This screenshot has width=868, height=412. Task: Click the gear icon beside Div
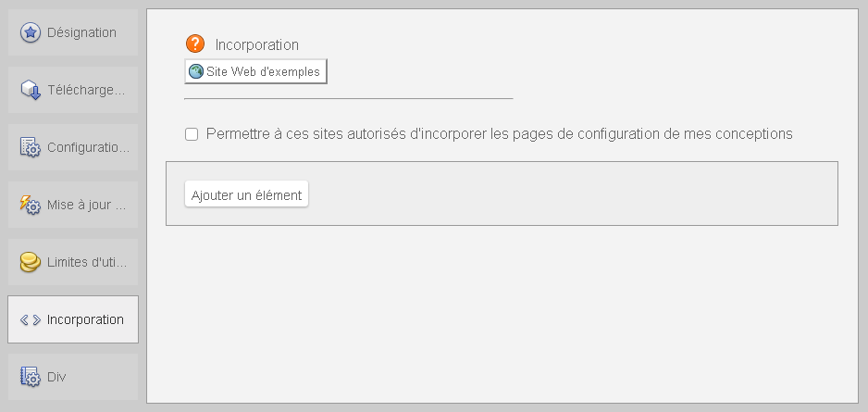pyautogui.click(x=31, y=377)
